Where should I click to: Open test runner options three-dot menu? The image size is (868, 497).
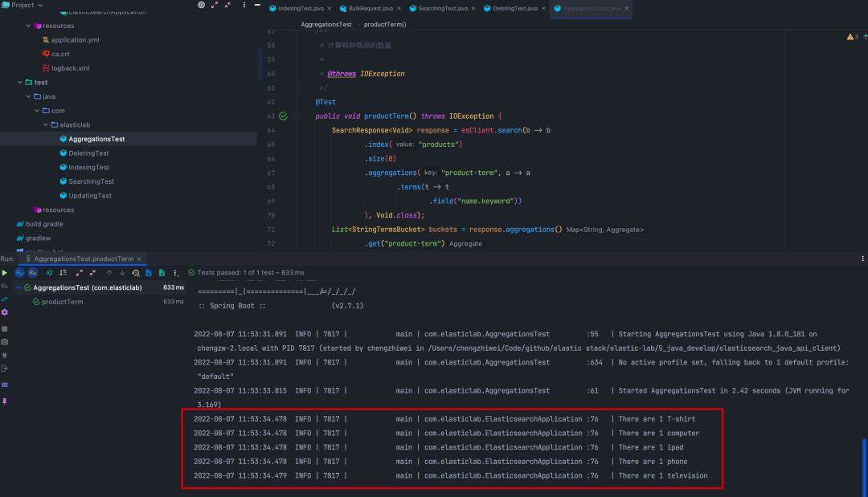[175, 272]
